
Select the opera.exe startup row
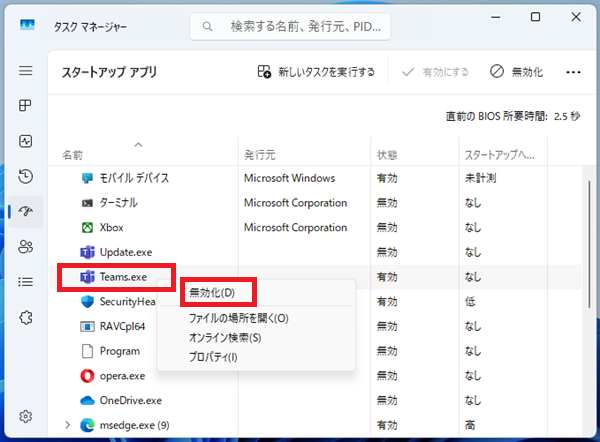(x=315, y=376)
